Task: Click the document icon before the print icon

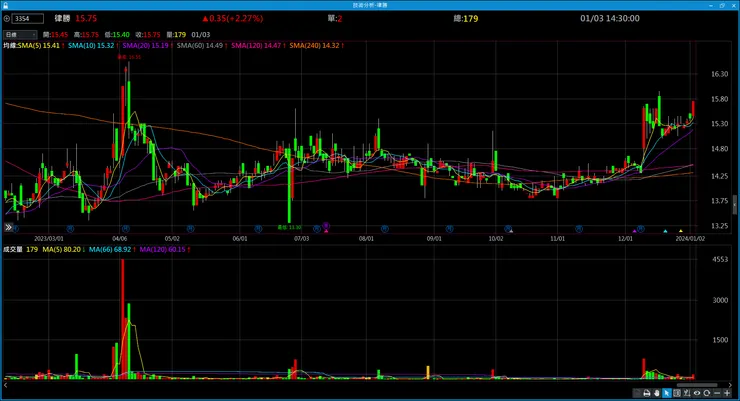Action: tap(637, 393)
